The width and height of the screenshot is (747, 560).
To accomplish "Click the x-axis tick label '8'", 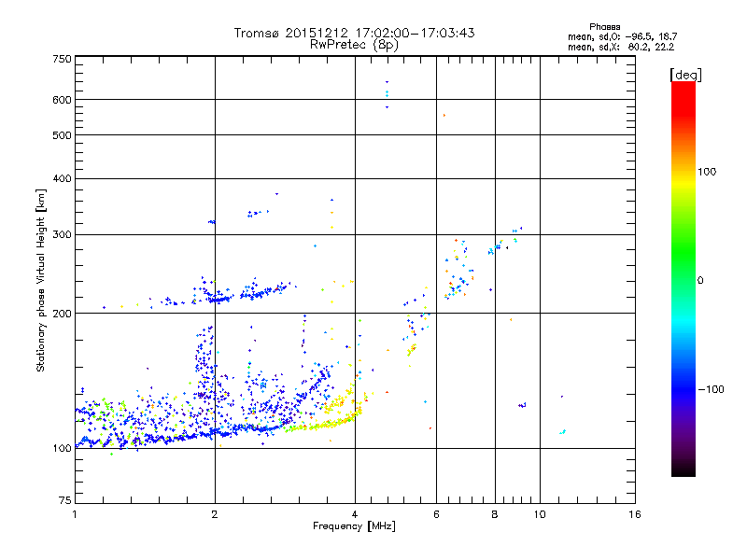I will coord(495,514).
